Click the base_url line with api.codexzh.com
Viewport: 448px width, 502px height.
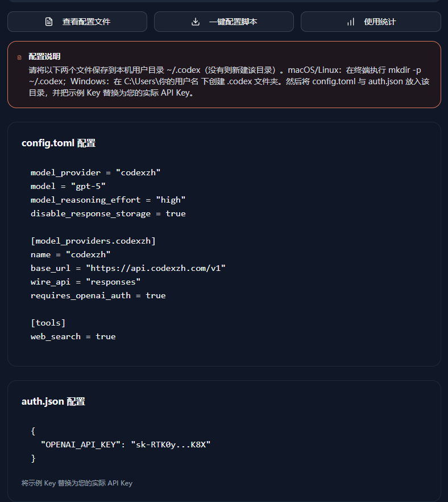click(128, 268)
